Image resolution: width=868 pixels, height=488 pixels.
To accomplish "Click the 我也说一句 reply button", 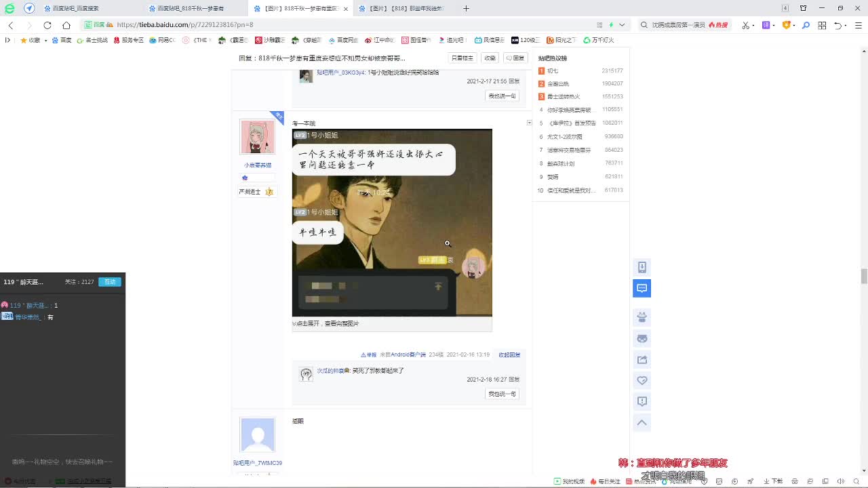I will pos(501,394).
